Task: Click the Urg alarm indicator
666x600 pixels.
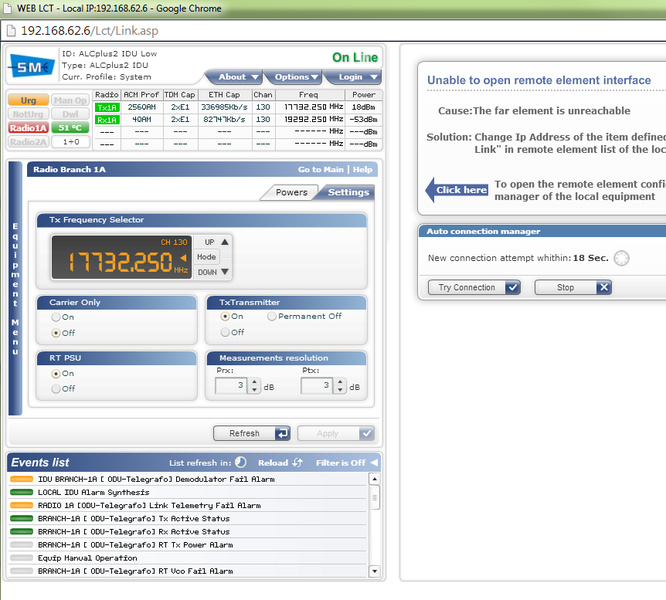Action: point(28,100)
